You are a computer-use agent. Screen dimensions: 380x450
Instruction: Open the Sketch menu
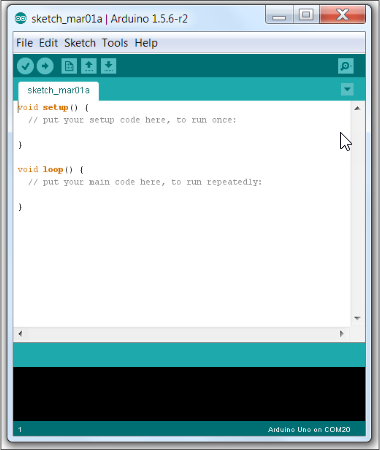click(x=80, y=43)
